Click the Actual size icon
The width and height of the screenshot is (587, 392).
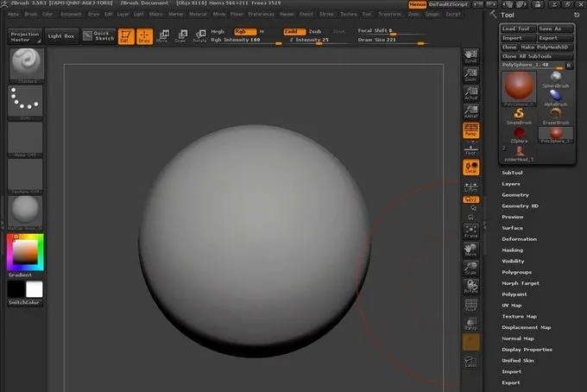470,93
